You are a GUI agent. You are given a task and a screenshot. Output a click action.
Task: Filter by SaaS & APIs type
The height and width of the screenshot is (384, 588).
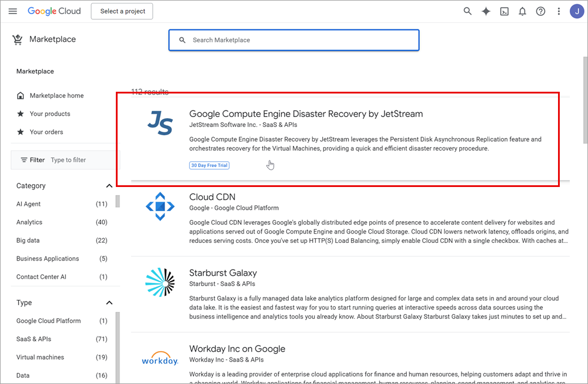34,339
